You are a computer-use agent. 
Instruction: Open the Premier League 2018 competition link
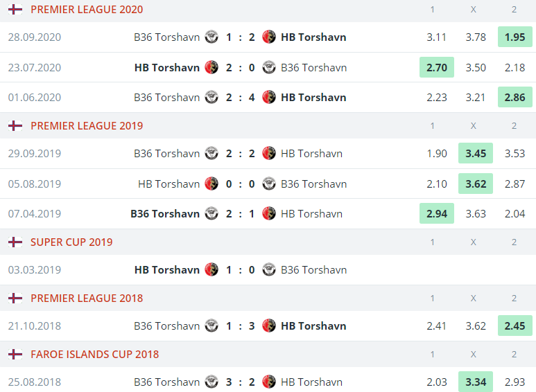pos(87,298)
